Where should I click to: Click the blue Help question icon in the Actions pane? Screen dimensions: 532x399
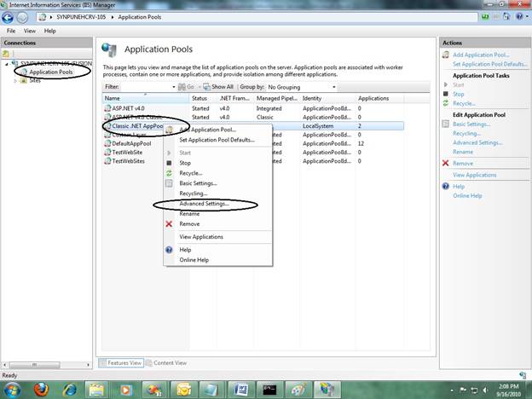click(446, 186)
